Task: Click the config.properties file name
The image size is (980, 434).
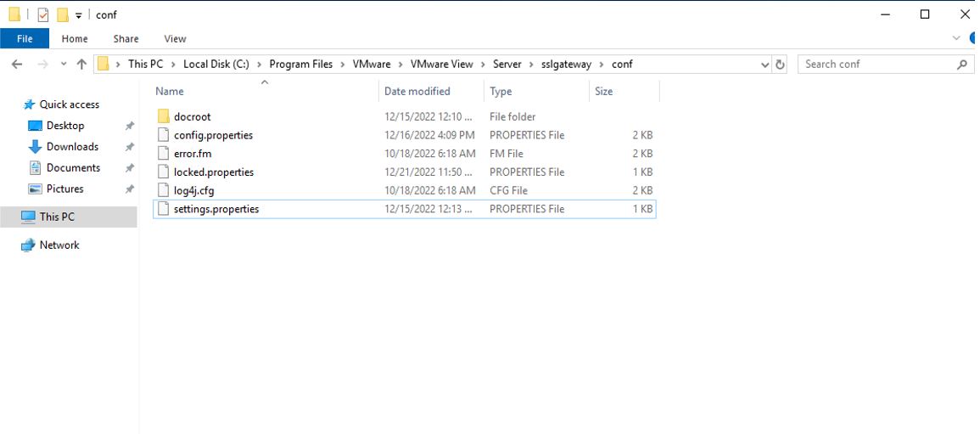Action: pos(213,135)
